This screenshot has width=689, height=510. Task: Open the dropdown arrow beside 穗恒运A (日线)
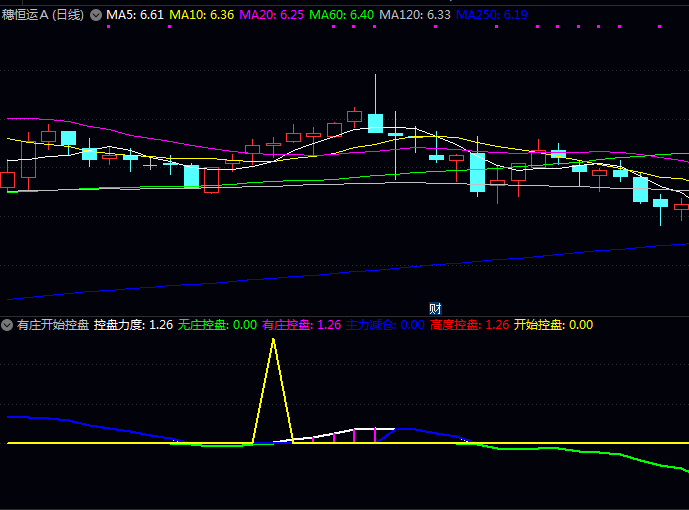(96, 15)
